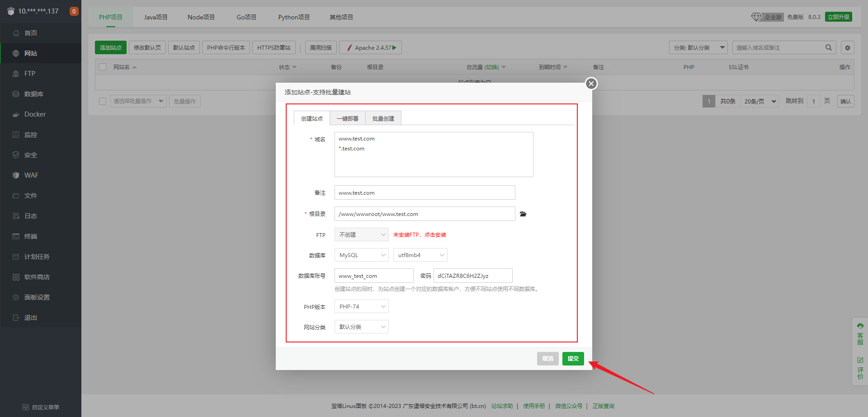Click the green 添加站点 button
This screenshot has height=417, width=868.
111,47
